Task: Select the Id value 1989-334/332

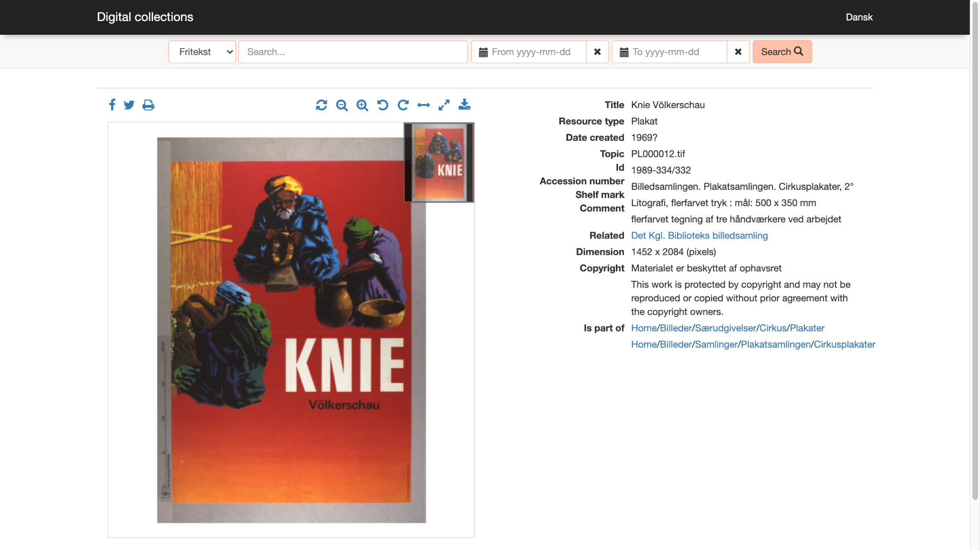Action: click(x=661, y=170)
